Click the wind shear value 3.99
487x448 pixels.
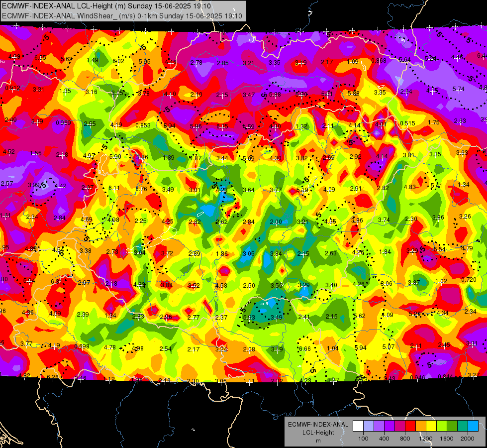pyautogui.click(x=34, y=185)
